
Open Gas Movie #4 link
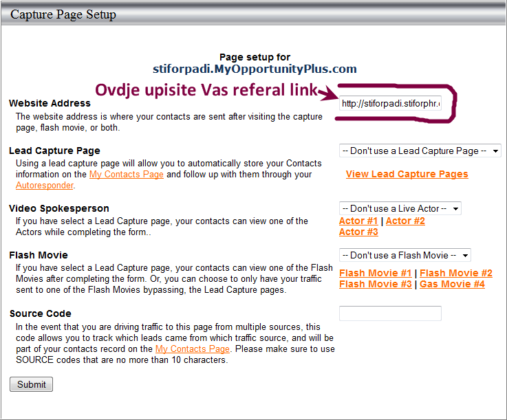tap(452, 284)
